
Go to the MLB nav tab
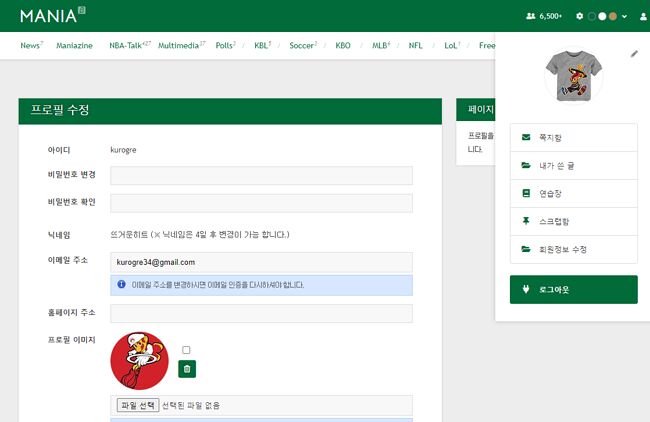pos(381,45)
